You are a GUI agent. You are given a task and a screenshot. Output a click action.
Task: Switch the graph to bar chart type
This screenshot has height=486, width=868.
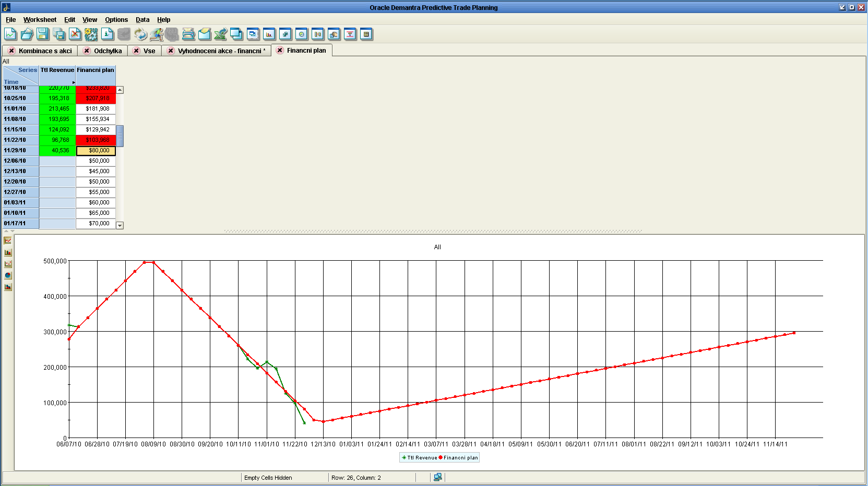(x=8, y=252)
